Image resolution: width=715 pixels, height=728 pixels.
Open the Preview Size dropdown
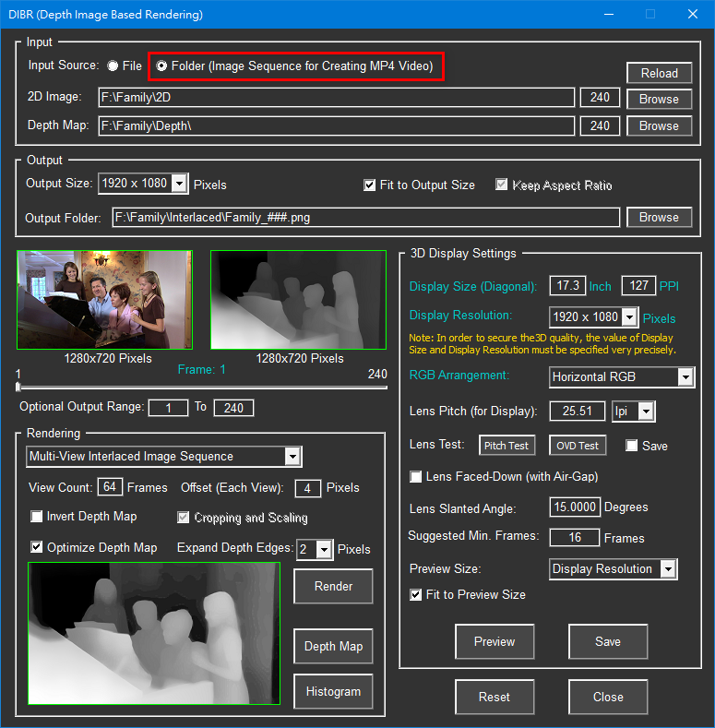[x=668, y=569]
